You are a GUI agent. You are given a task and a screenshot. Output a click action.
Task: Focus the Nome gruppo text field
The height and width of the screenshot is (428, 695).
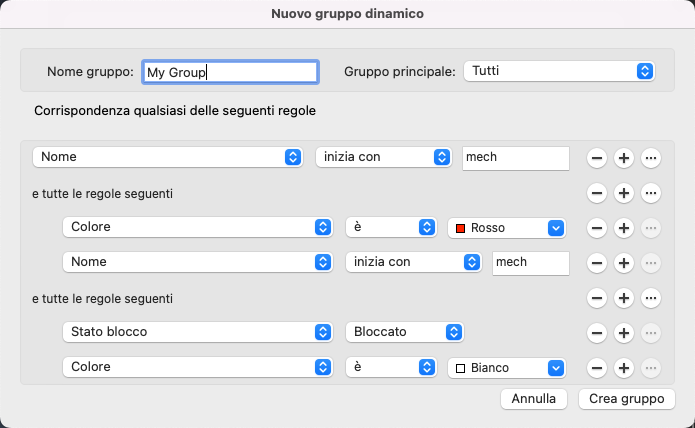point(230,72)
